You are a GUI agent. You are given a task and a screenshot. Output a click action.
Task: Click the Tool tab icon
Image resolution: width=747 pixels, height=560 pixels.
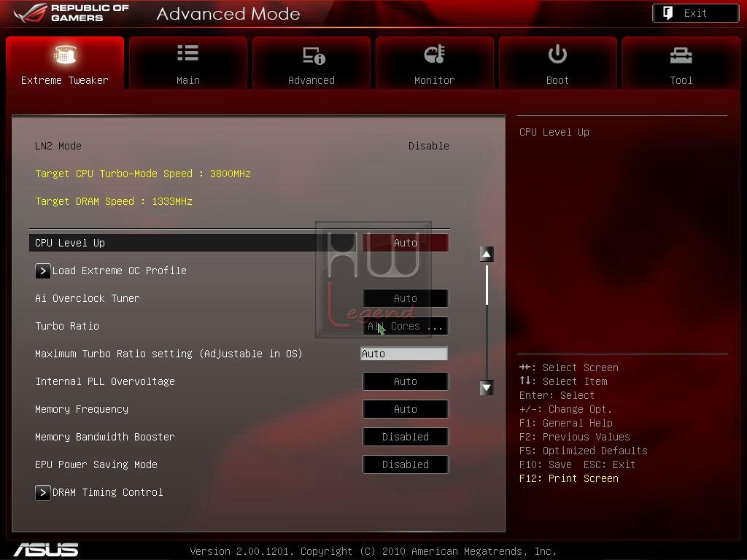click(681, 55)
